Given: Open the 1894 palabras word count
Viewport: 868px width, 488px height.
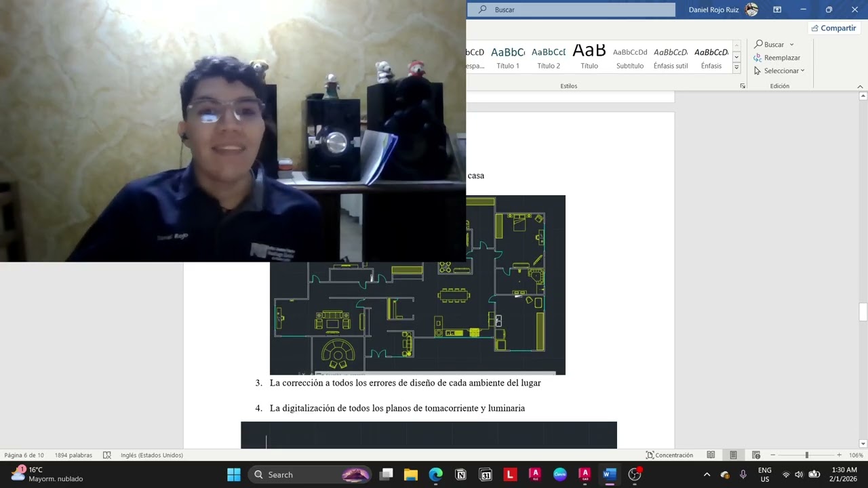Looking at the screenshot, I should [x=73, y=455].
